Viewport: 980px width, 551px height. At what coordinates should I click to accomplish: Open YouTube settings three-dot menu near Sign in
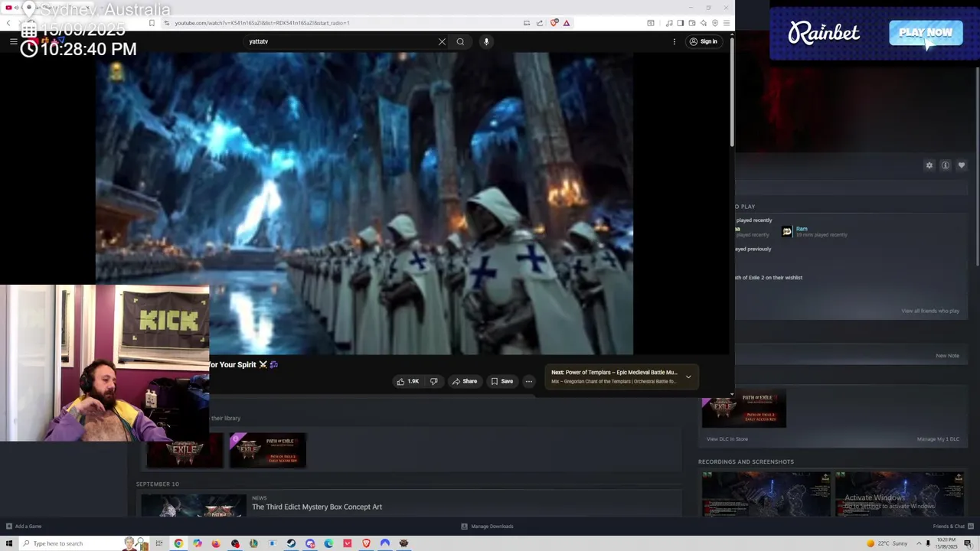tap(675, 41)
